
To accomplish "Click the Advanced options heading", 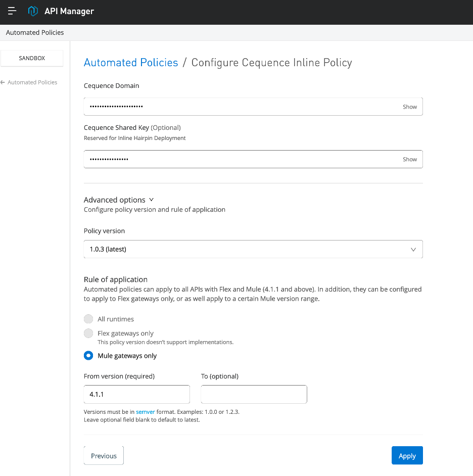I will click(x=114, y=200).
